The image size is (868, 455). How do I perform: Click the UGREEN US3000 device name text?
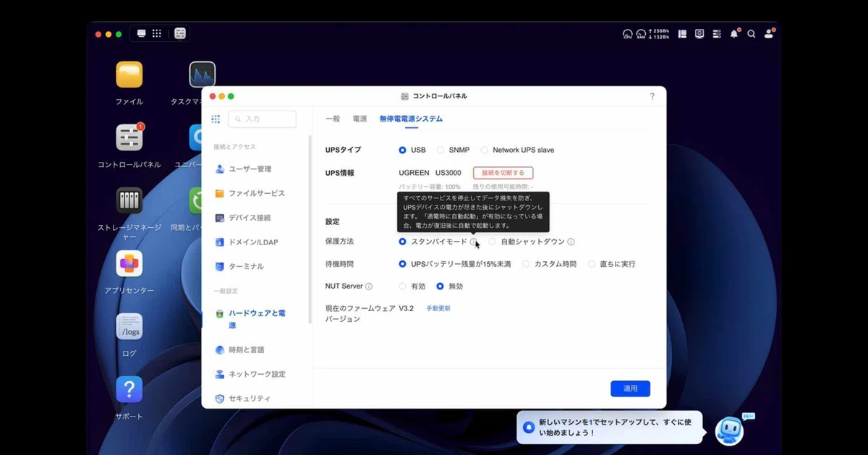tap(430, 173)
